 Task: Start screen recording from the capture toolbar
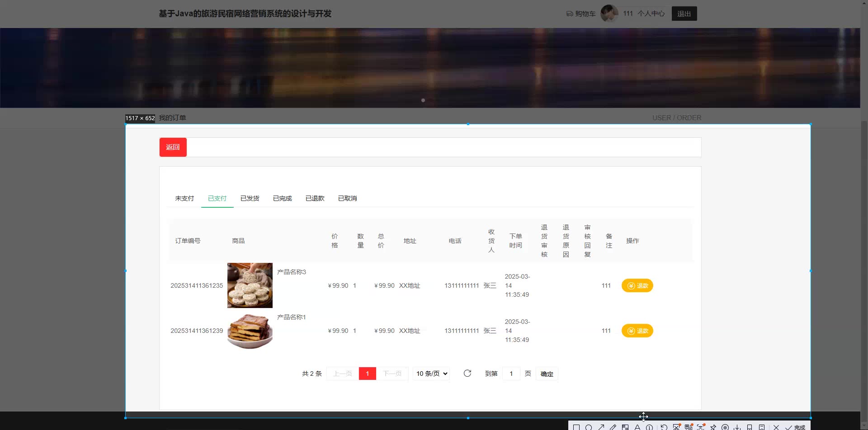(725, 427)
